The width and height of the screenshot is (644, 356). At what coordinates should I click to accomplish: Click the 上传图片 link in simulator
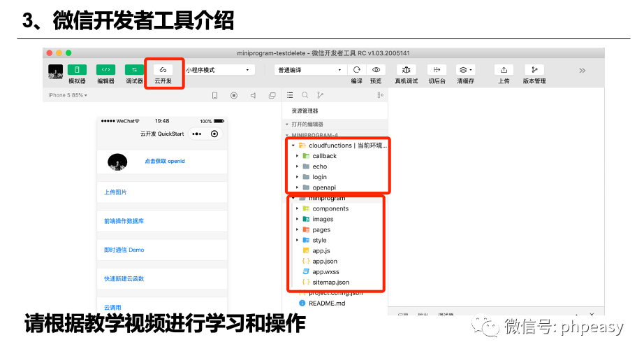click(115, 192)
